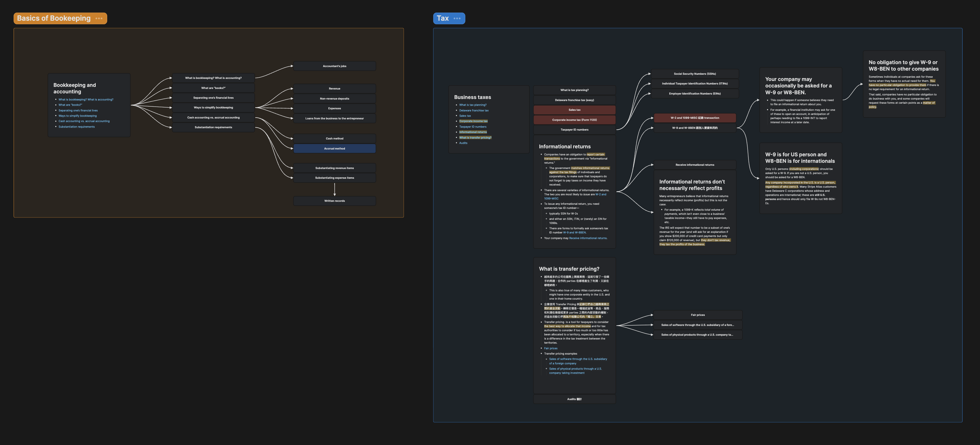
Task: Select "Individual Taxpayer Identification Numbers (ITINs)" card
Action: point(695,84)
